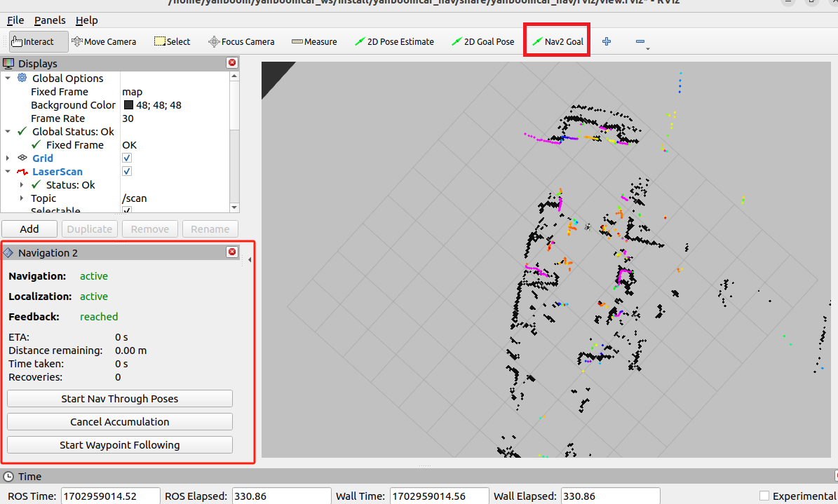838x504 pixels.
Task: Click the ROS Elapsed field
Action: tap(282, 496)
